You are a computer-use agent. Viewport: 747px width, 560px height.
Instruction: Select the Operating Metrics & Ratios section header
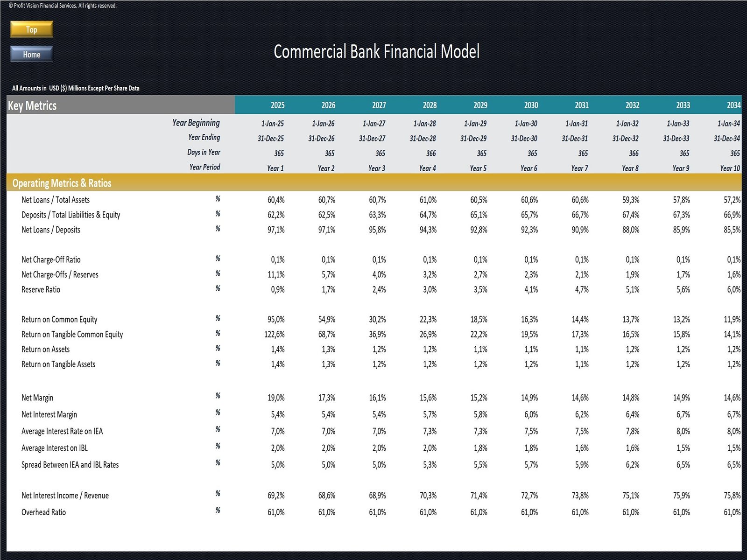tap(62, 183)
